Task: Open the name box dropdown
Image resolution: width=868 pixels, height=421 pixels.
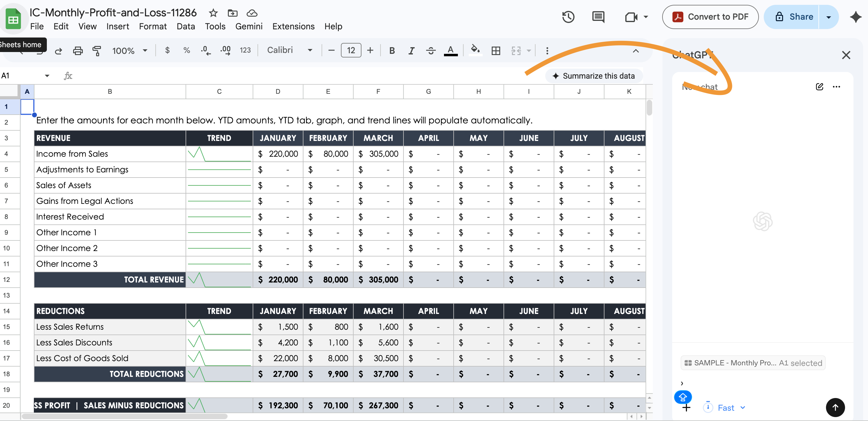Action: coord(47,76)
